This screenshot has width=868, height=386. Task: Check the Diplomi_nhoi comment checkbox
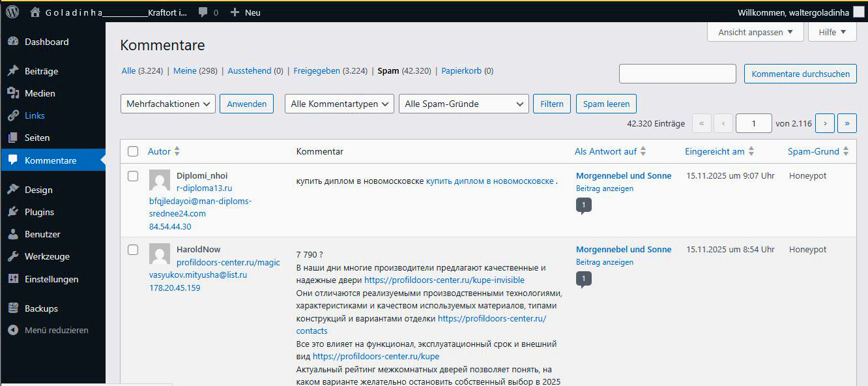[x=133, y=176]
